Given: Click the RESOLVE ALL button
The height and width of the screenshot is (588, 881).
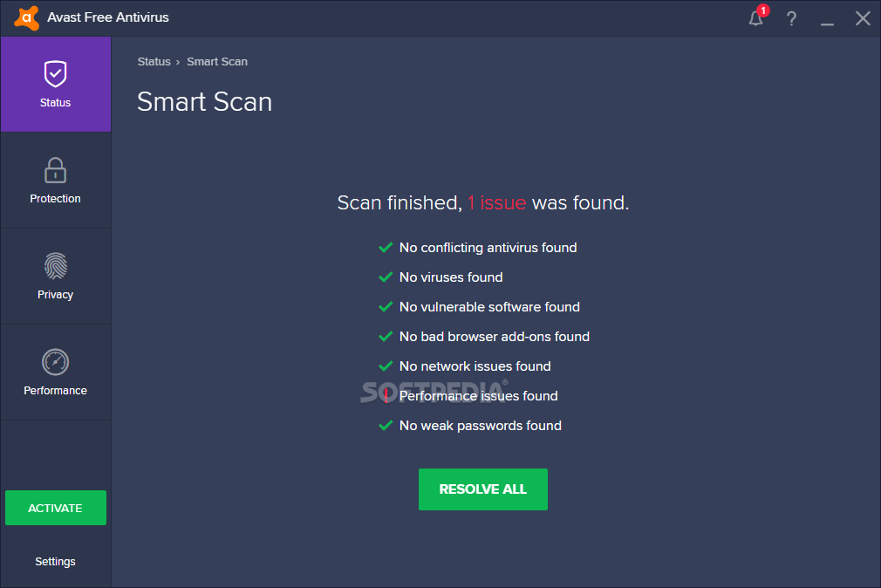Looking at the screenshot, I should pyautogui.click(x=482, y=489).
